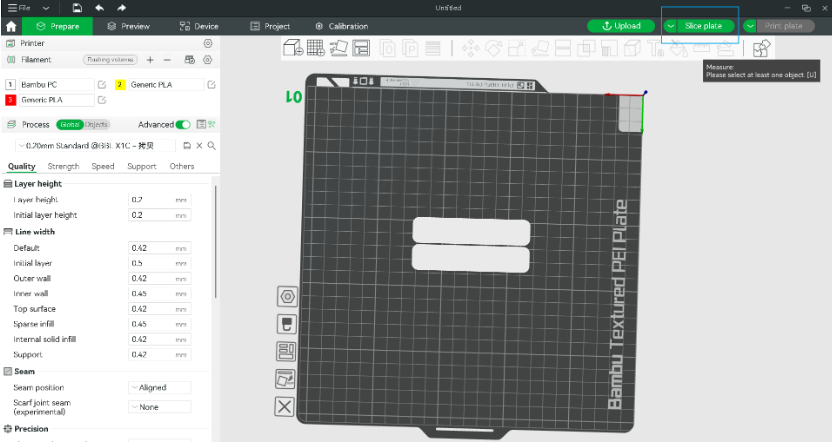Switch process scope to Objects
This screenshot has width=832, height=447.
click(96, 124)
